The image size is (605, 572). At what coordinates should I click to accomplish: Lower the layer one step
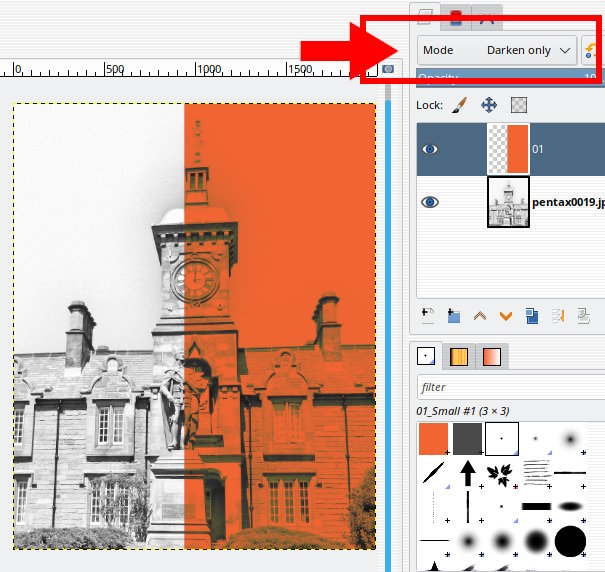point(505,316)
